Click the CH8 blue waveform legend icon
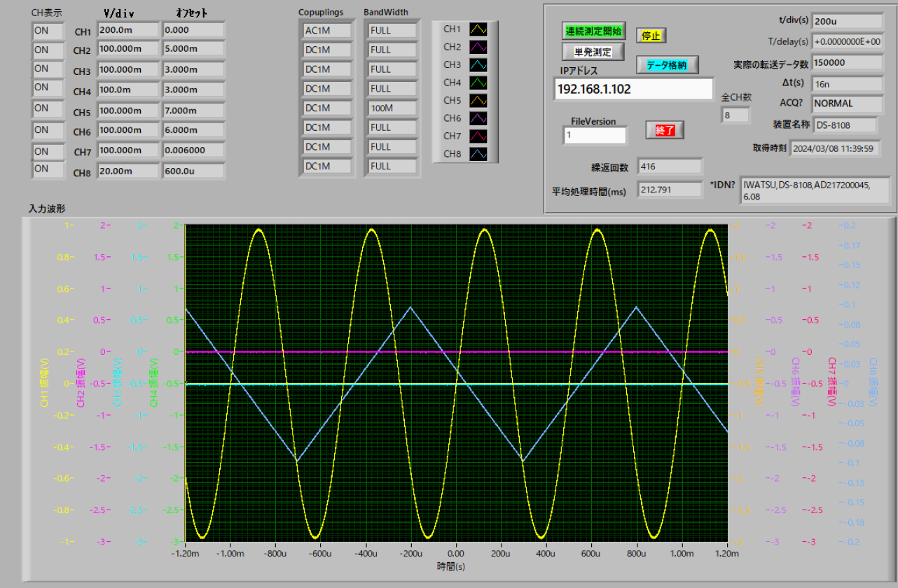The image size is (898, 588). pyautogui.click(x=478, y=154)
